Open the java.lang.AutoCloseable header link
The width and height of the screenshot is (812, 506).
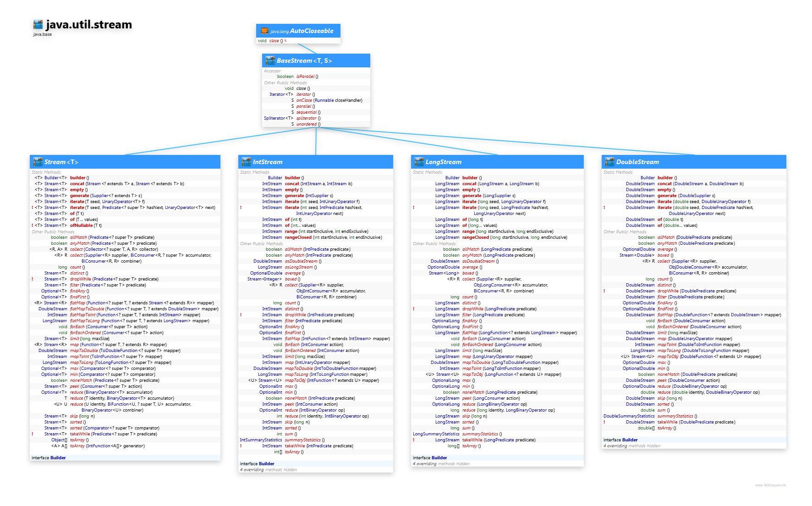[x=302, y=31]
